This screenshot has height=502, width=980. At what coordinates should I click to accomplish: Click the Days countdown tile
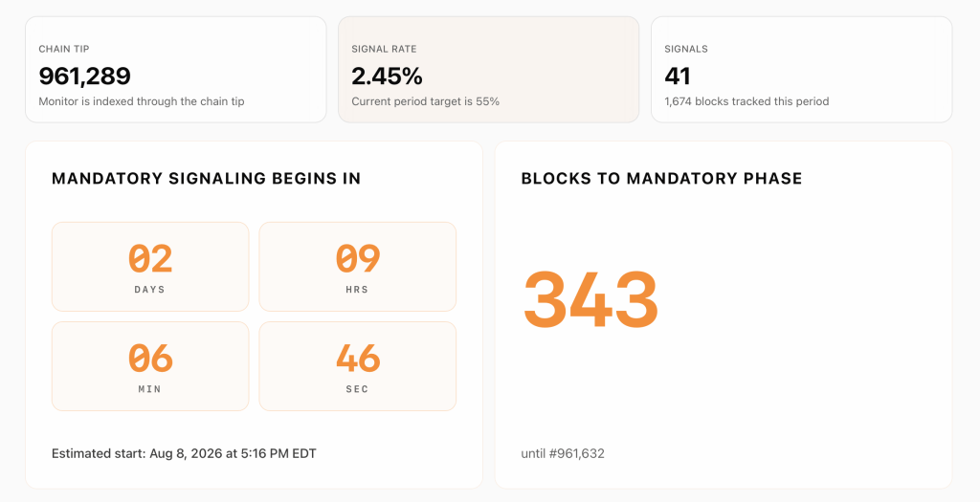point(150,267)
